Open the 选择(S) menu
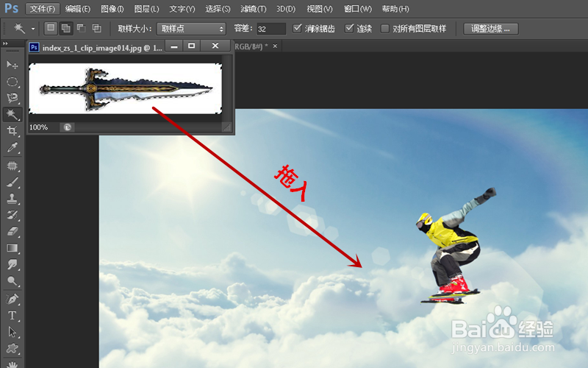Viewport: 588px width, 368px height. [x=218, y=9]
